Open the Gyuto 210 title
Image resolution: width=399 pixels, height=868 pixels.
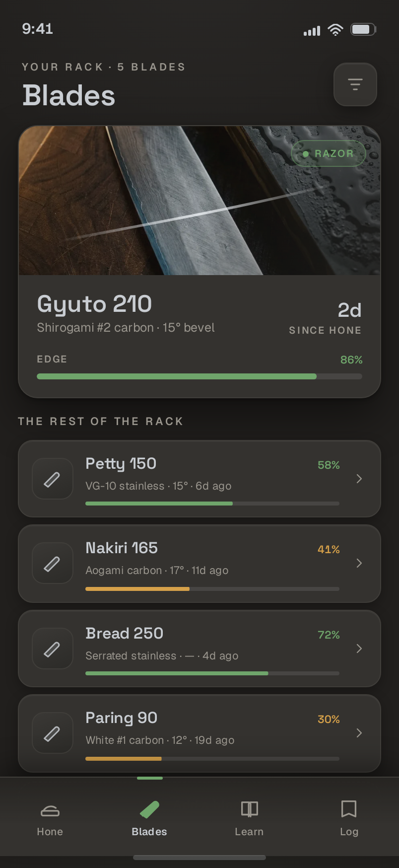point(94,304)
